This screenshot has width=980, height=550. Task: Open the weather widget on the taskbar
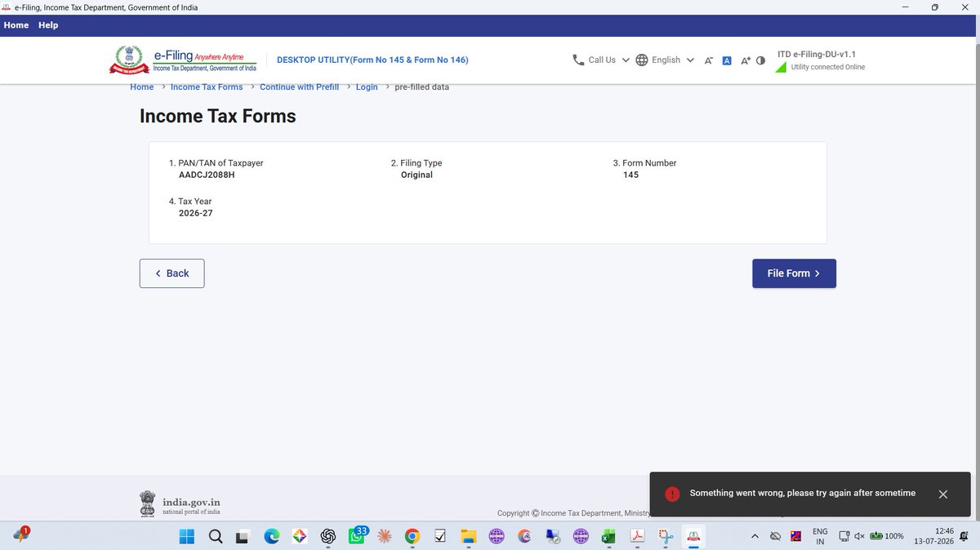(20, 535)
